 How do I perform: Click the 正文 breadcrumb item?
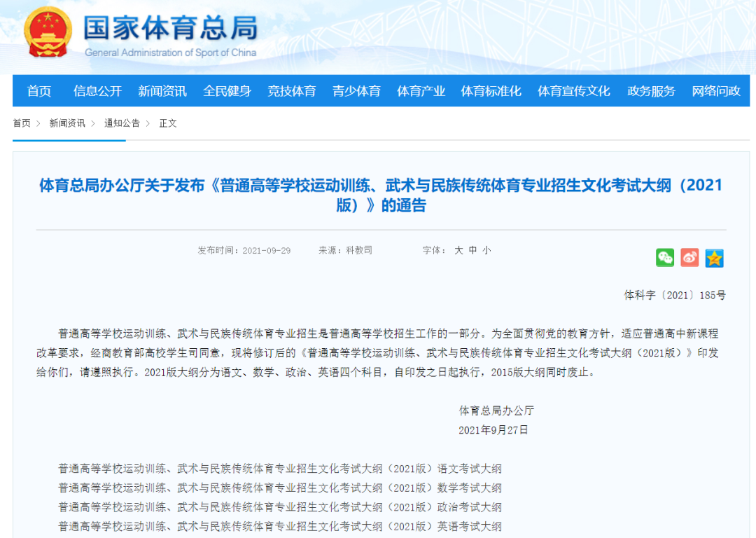[168, 123]
